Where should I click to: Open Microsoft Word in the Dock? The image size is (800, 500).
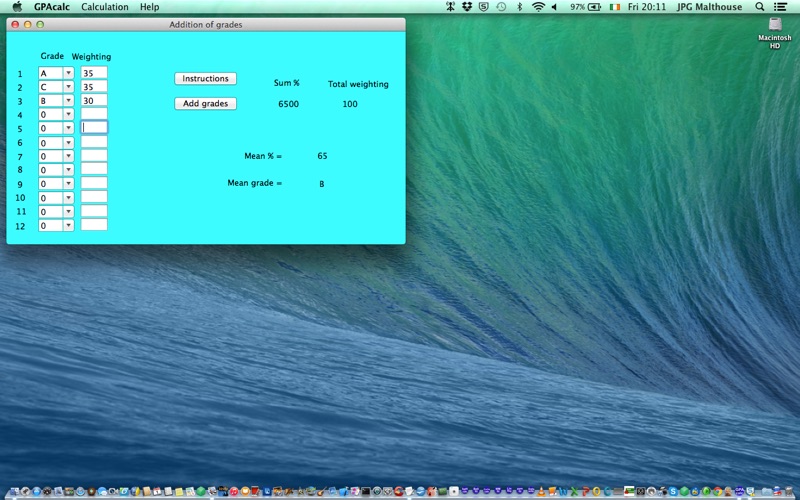pyautogui.click(x=563, y=491)
